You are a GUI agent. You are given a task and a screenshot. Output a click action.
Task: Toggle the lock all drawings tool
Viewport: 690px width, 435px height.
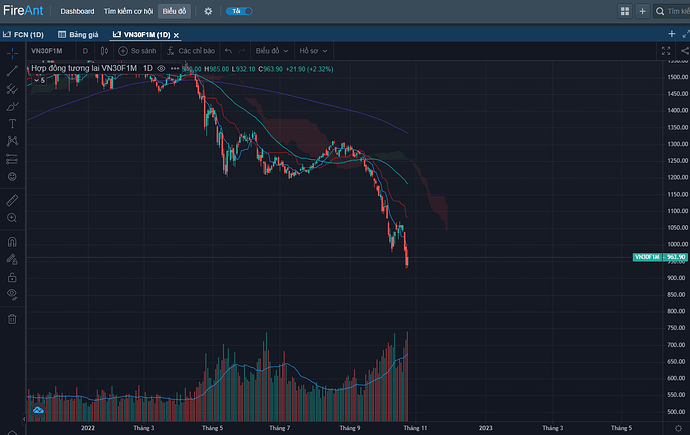(x=12, y=277)
